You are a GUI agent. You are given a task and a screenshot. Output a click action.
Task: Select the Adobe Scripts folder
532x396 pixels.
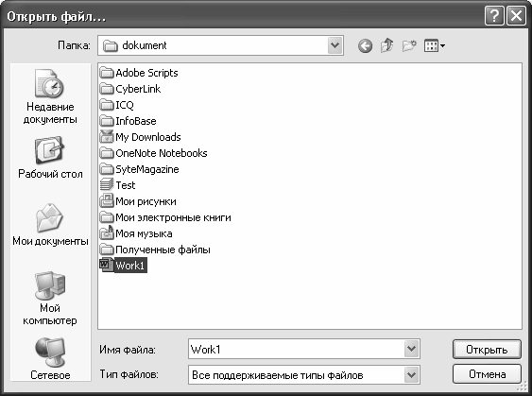(x=139, y=73)
